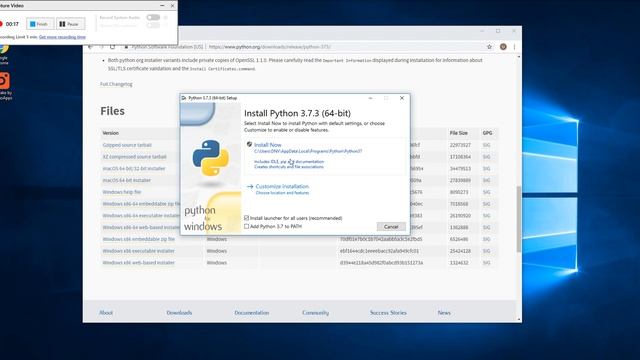Minimize the Python Setup dialog
This screenshot has width=640, height=360.
pyautogui.click(x=370, y=98)
